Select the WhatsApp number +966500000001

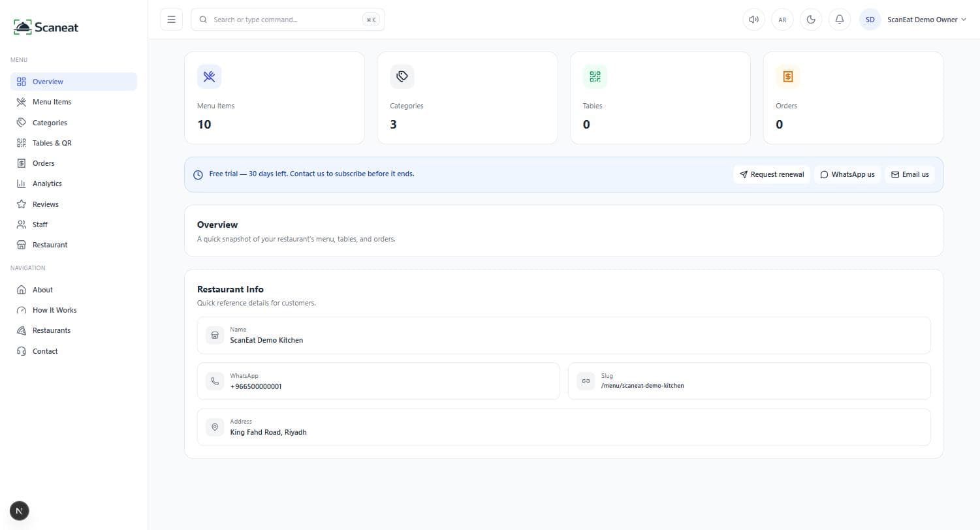256,386
